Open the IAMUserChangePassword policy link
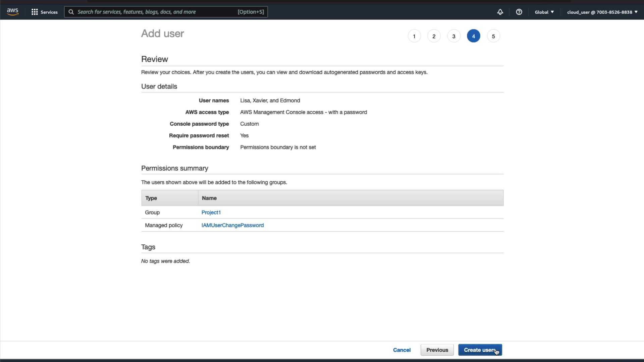The height and width of the screenshot is (362, 644). pos(232,225)
